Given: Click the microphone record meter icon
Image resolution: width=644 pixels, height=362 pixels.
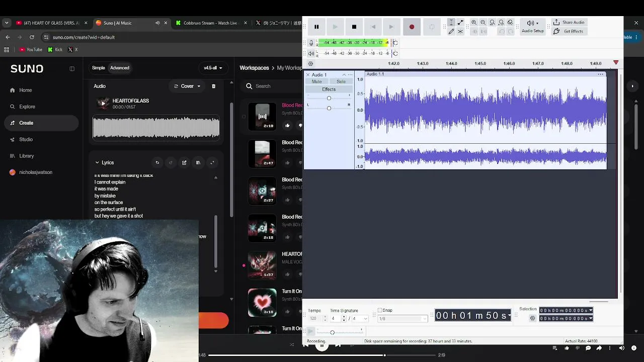Looking at the screenshot, I should click(x=311, y=43).
